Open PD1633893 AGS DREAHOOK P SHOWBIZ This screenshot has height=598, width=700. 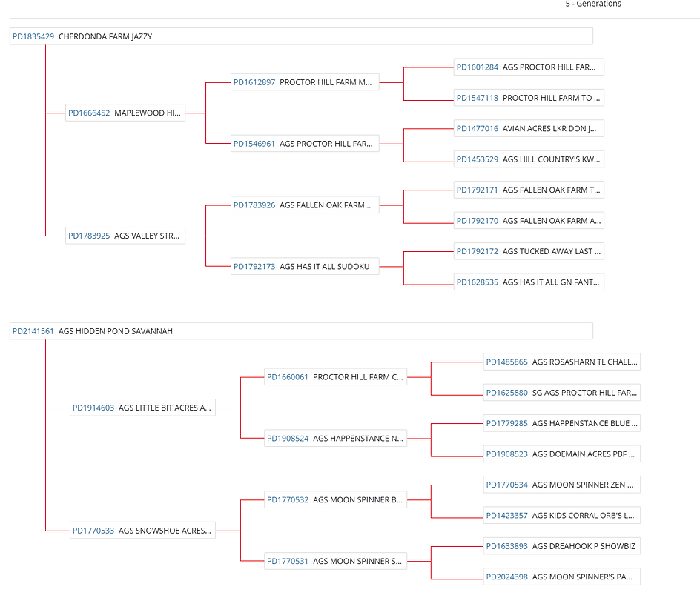562,546
